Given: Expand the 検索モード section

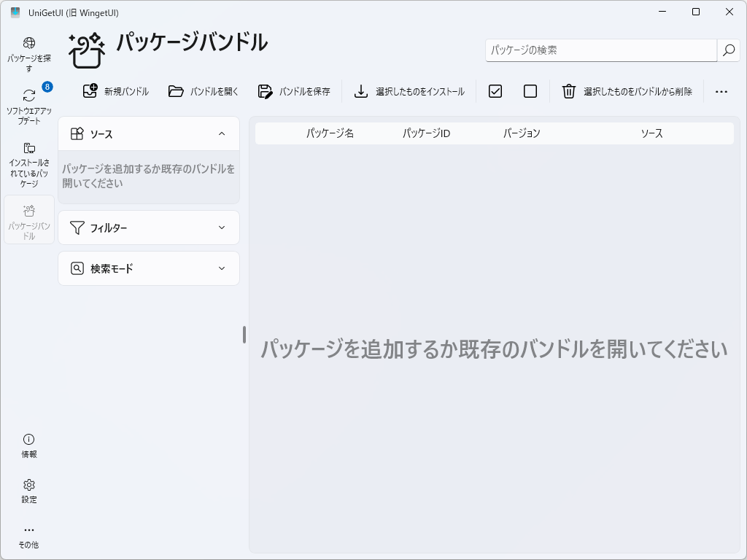Looking at the screenshot, I should tap(148, 268).
